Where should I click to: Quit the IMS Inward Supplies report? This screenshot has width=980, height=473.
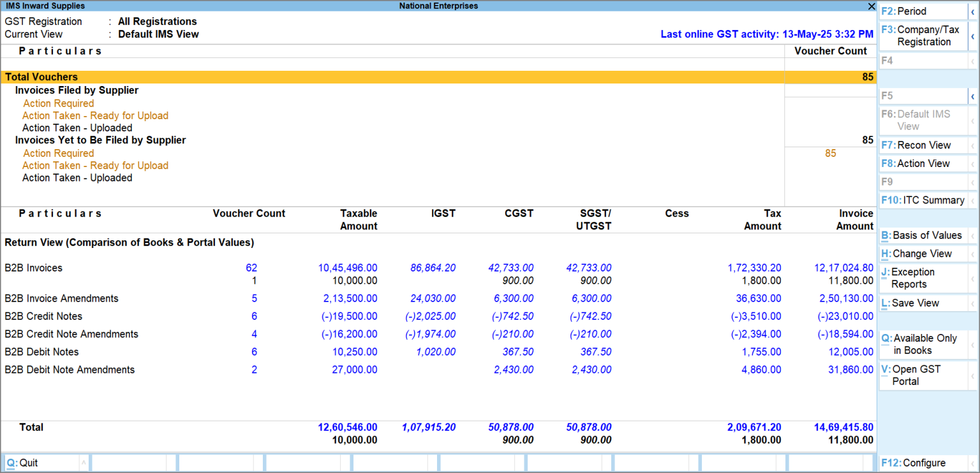coord(21,462)
